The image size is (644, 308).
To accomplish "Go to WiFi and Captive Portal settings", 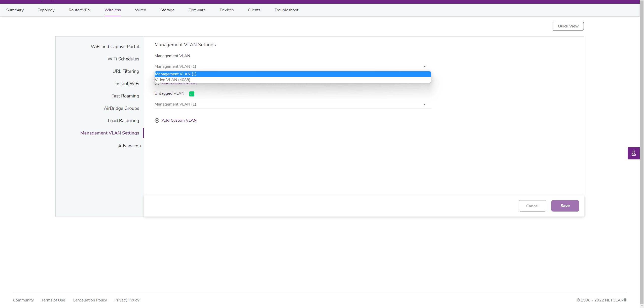I will pos(115,47).
